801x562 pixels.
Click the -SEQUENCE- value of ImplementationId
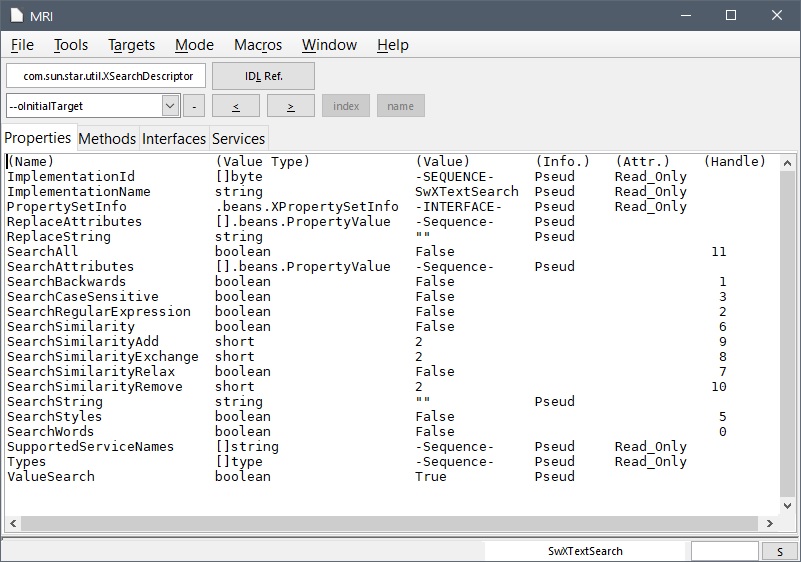[455, 177]
